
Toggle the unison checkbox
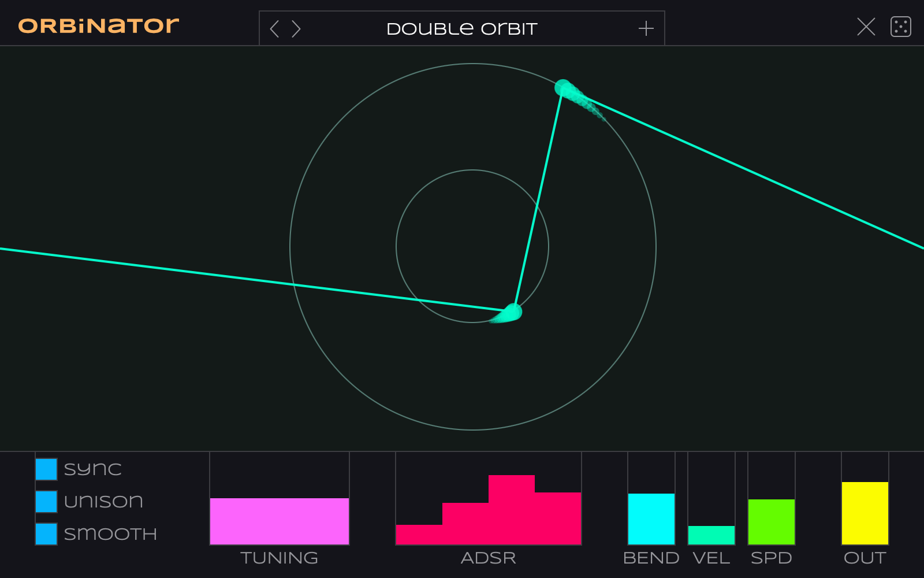[x=46, y=501]
